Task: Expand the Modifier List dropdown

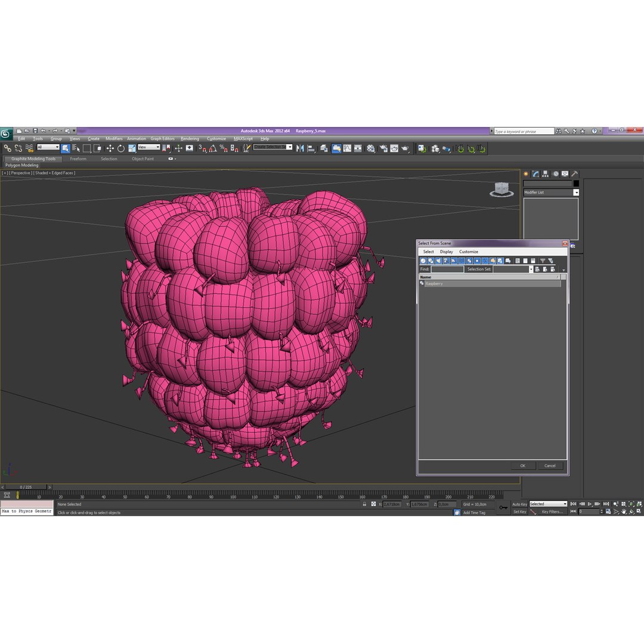Action: click(x=576, y=192)
